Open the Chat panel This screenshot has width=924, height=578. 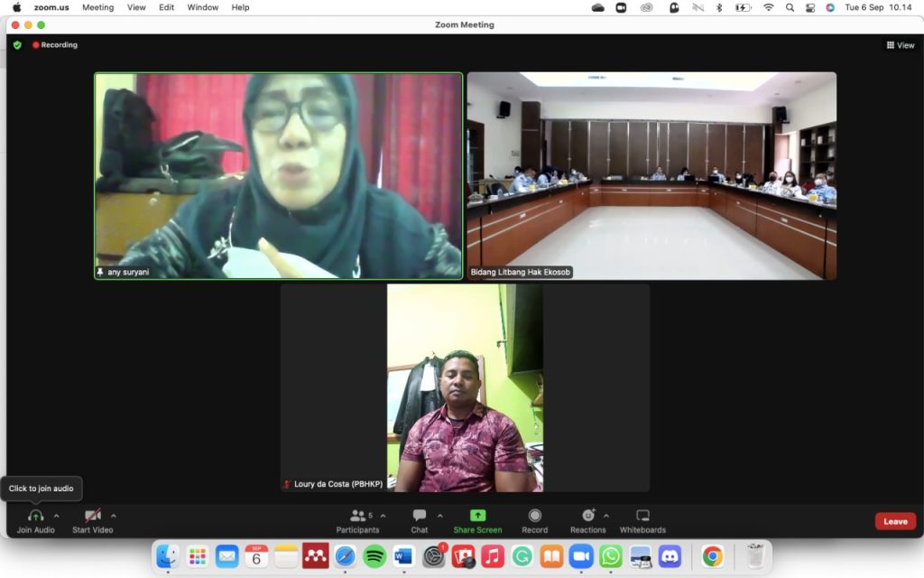(420, 521)
